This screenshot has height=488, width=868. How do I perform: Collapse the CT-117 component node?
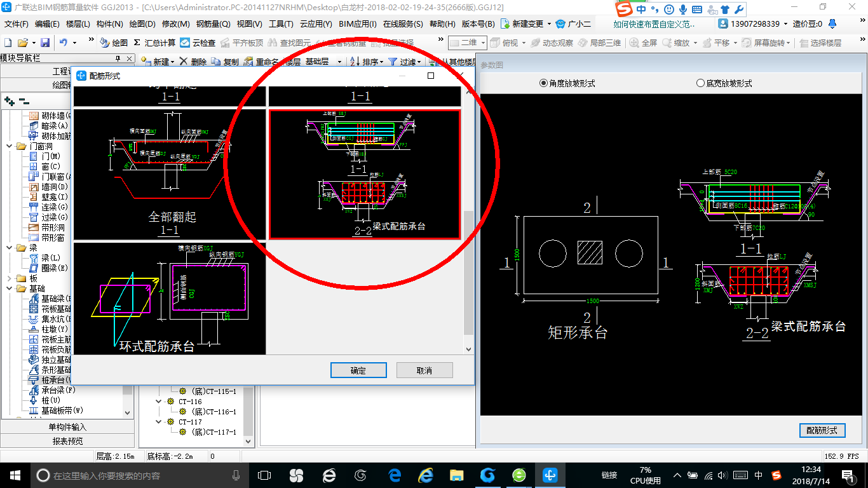(159, 422)
